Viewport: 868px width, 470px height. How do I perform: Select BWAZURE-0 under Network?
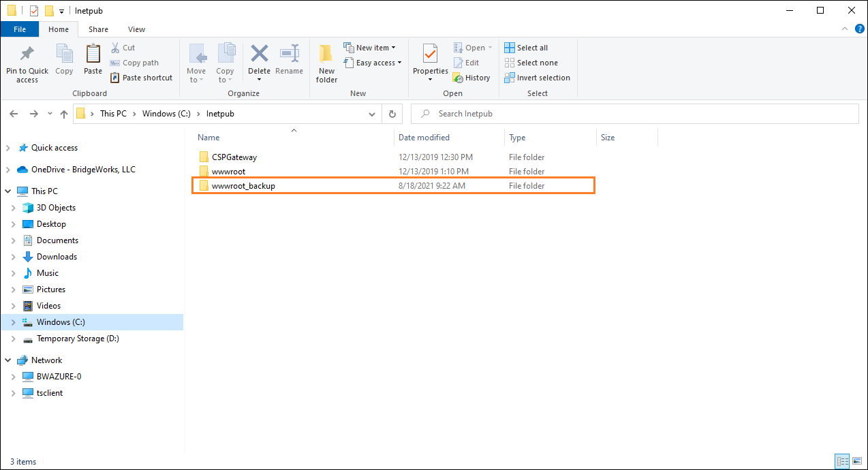59,377
